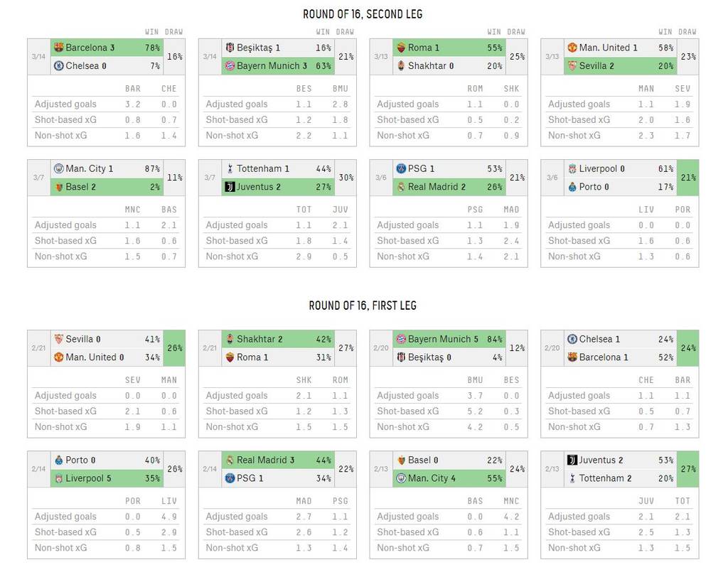Click Bayern Munich's crest in the first-leg 5–0 win
Viewport: 728px width, 577px height.
click(x=401, y=339)
